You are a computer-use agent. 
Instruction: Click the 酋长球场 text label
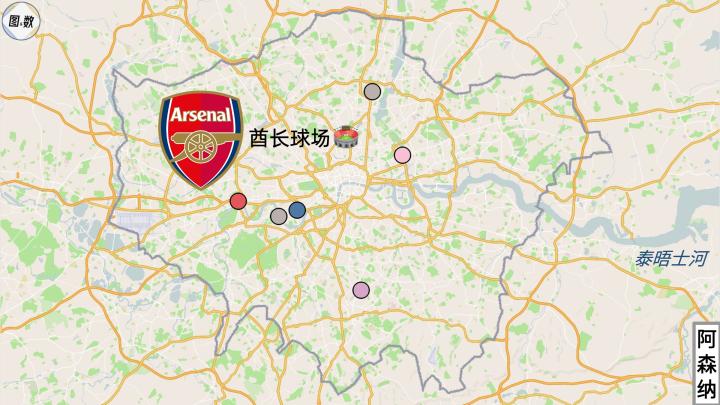click(x=289, y=138)
